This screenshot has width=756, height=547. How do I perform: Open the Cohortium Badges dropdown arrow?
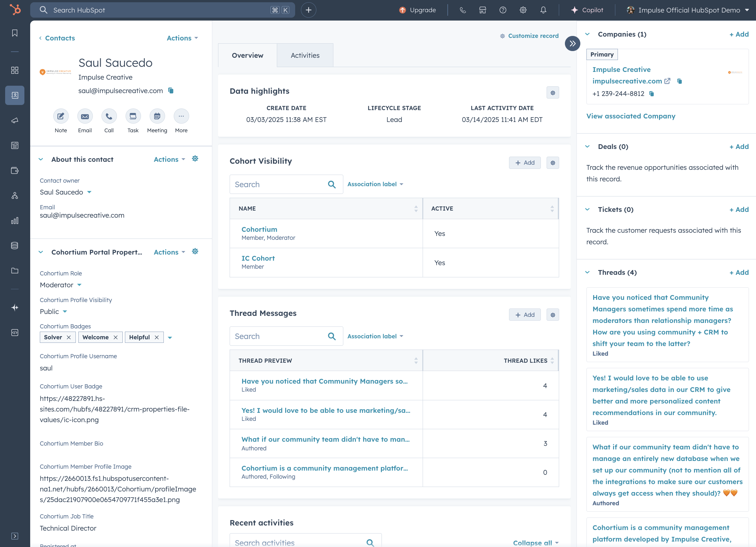tap(170, 337)
